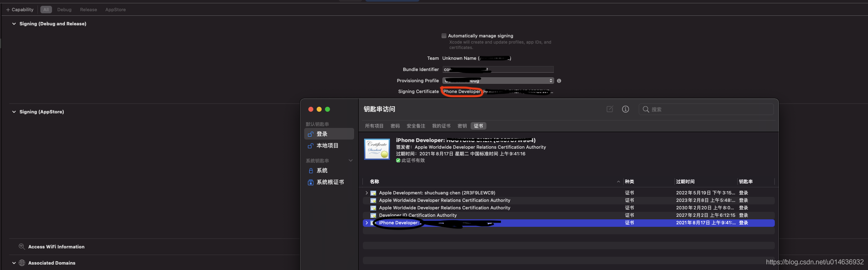Screen dimensions: 868x270
Task: Select the Developer ID Certification Authority row
Action: pos(568,215)
